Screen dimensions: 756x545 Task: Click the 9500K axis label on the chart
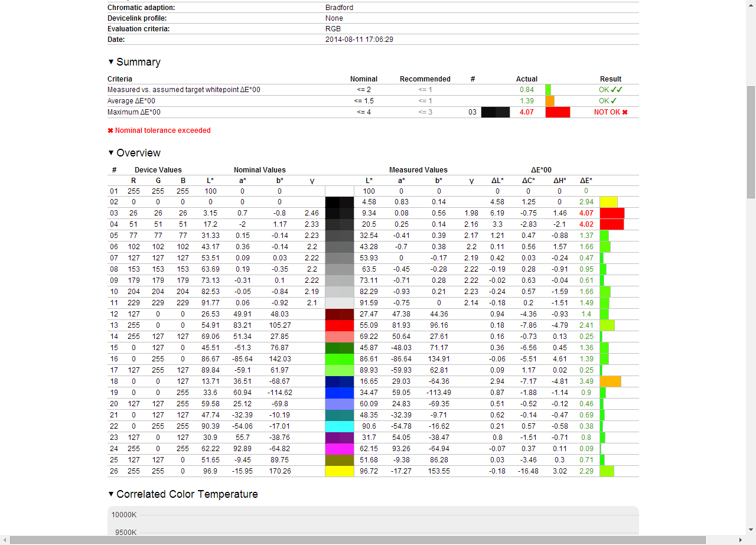click(x=126, y=533)
